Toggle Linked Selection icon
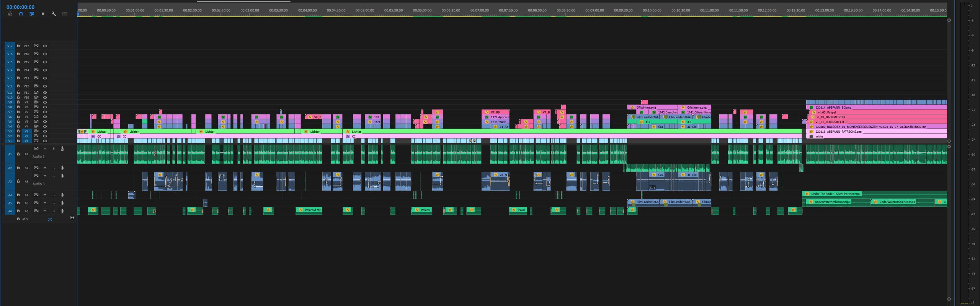Screen dimensions: 980x306 click(x=32, y=14)
